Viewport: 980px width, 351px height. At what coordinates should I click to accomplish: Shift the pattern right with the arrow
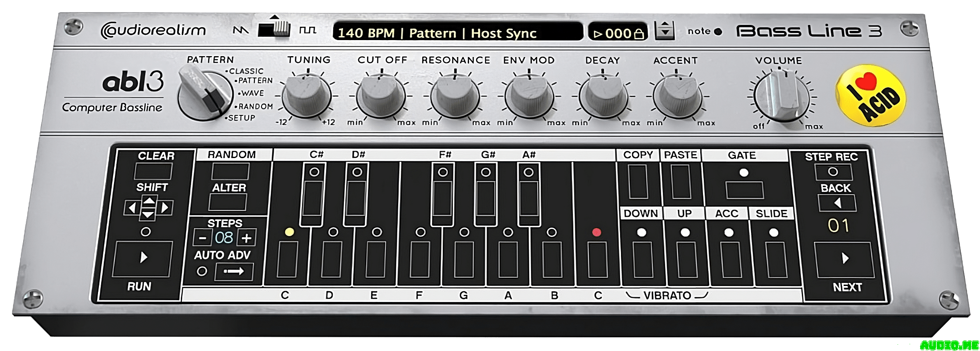(165, 208)
